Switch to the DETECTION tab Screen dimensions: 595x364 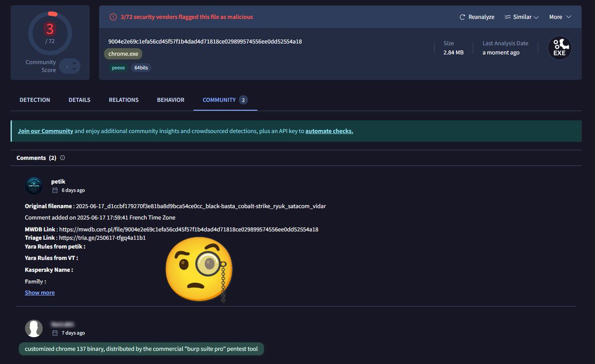(x=35, y=100)
